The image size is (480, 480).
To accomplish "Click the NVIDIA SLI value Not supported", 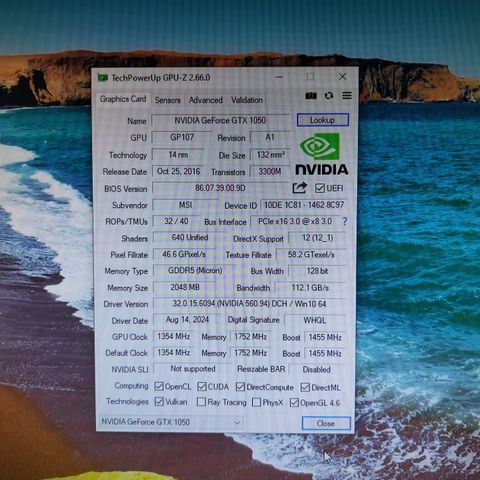I will pos(193,369).
